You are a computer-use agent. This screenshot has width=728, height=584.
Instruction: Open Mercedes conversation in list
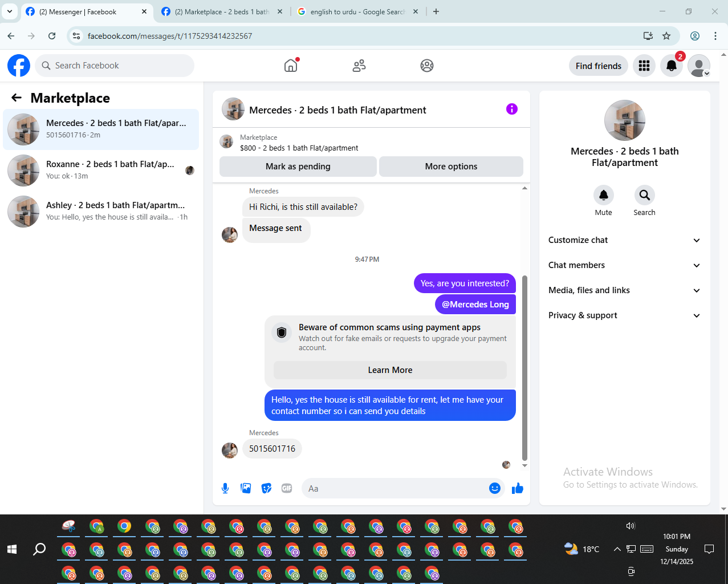click(x=101, y=129)
